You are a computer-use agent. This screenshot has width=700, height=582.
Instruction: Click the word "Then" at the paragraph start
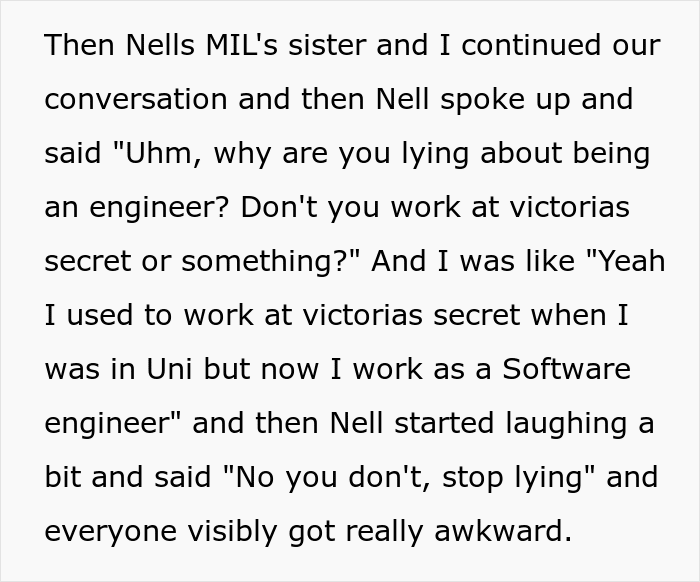coord(80,45)
